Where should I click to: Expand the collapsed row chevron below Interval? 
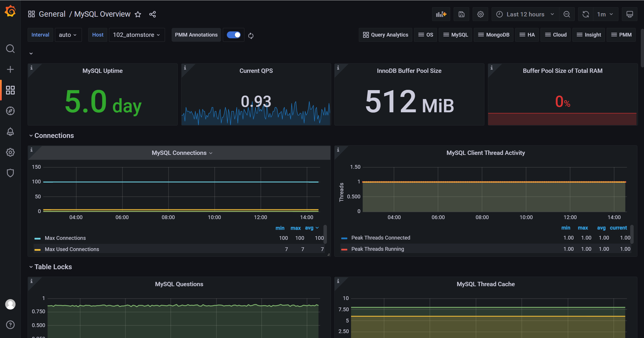31,53
